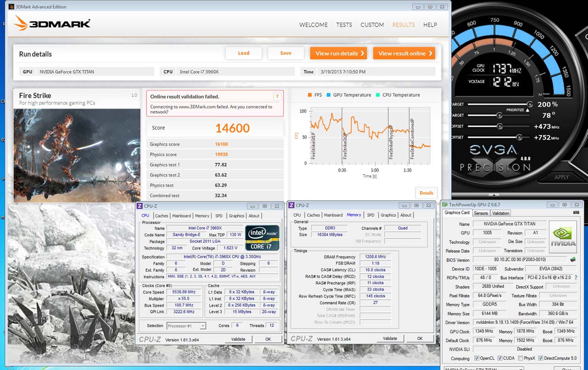
Task: Click the Intel Core i7 logo in CPU-Z
Action: [262, 237]
